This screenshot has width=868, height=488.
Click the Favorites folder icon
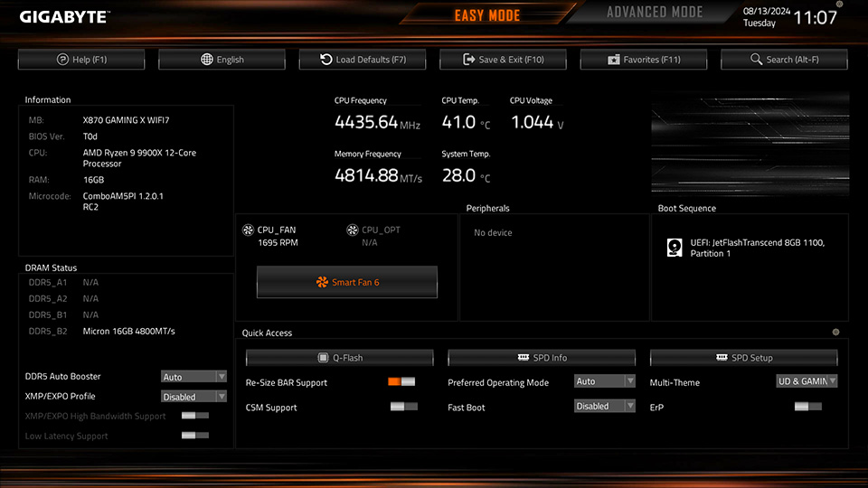tap(614, 60)
